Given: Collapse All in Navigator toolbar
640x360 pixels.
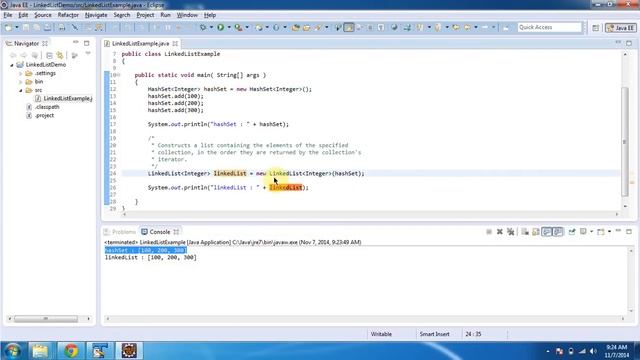Looking at the screenshot, I should pos(49,55).
